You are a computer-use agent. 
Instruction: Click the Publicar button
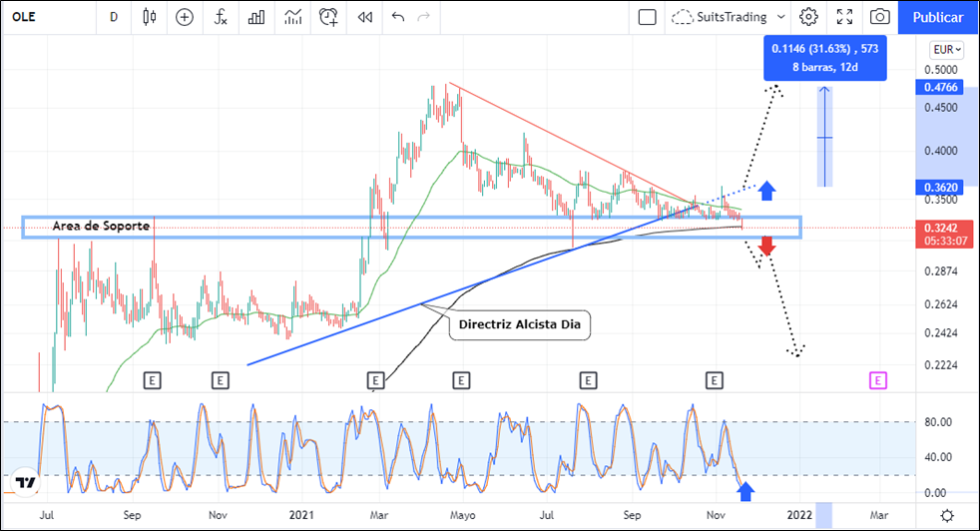click(x=938, y=17)
